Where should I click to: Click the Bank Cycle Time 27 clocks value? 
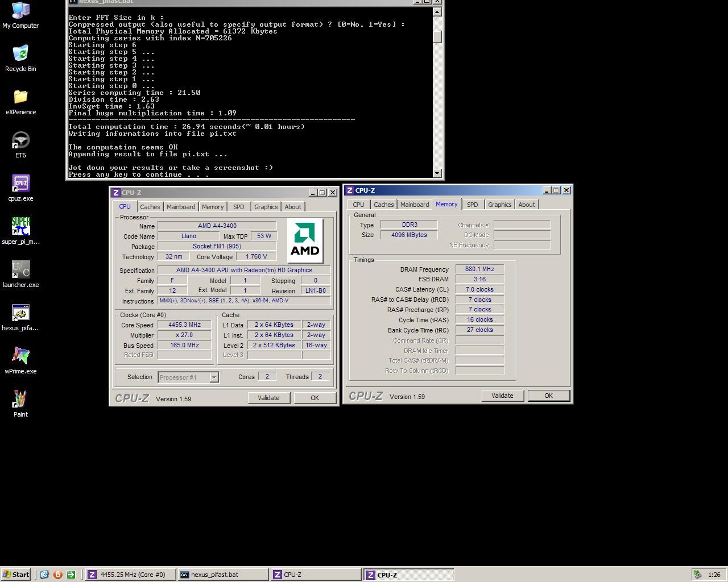tap(479, 330)
